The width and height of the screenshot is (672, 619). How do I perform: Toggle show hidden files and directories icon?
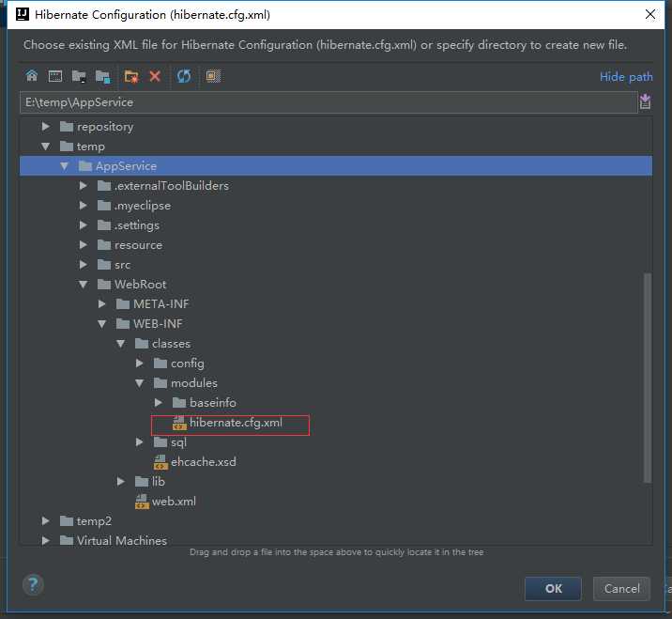(x=213, y=76)
